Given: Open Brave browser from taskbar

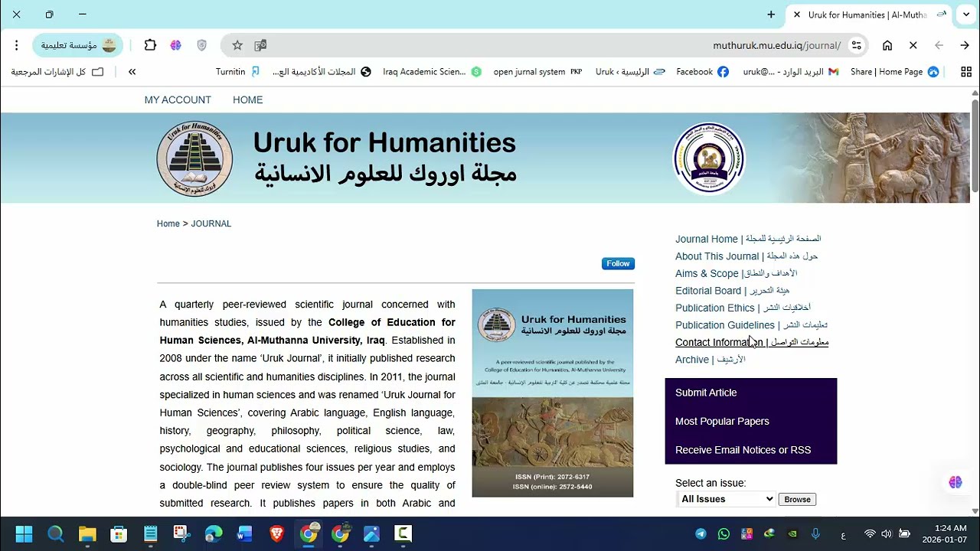Looking at the screenshot, I should 276,533.
